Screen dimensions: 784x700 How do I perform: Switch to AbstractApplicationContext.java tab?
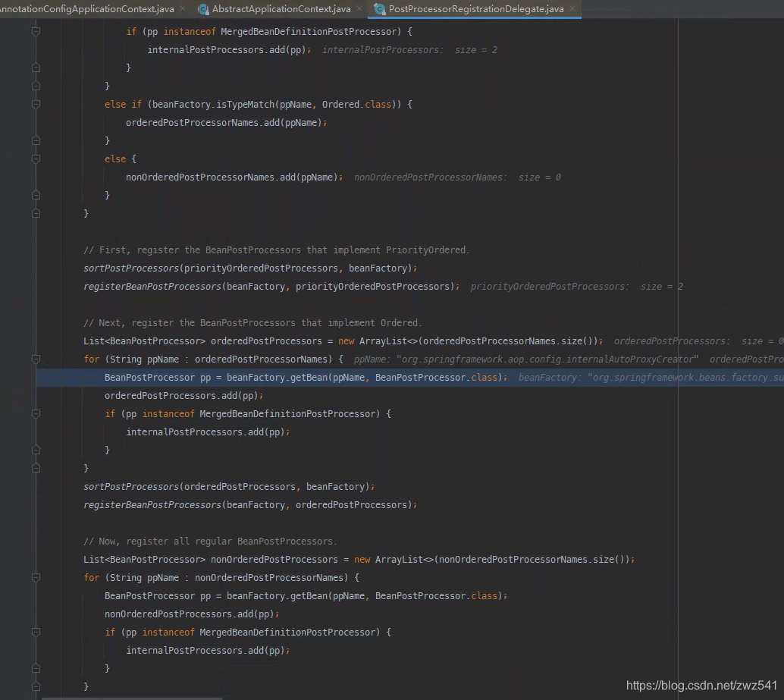(x=281, y=9)
